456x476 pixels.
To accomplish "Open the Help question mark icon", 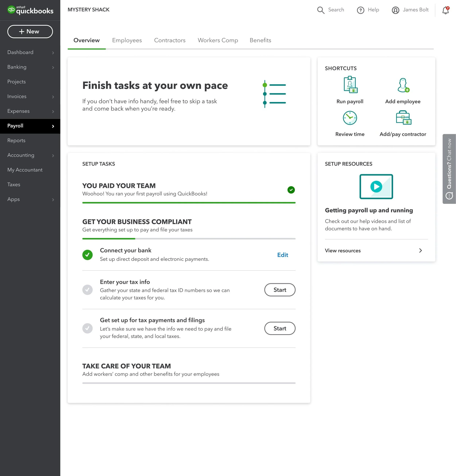I will [x=360, y=10].
